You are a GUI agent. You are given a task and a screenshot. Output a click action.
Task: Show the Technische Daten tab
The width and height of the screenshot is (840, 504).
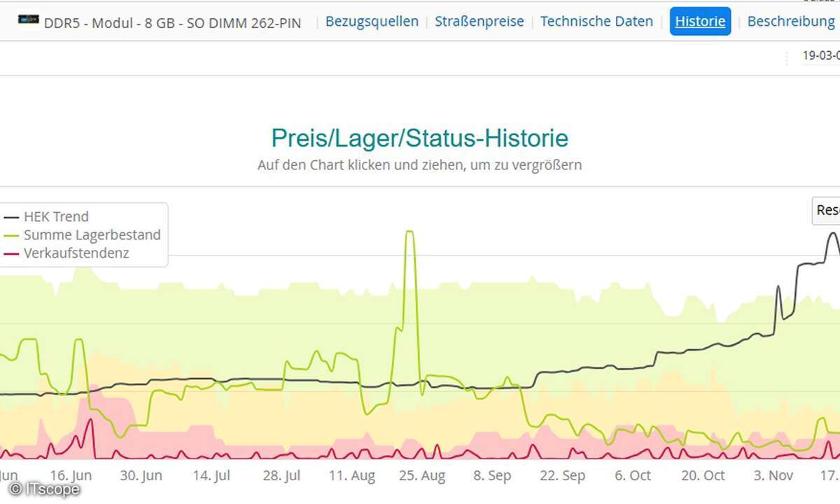point(596,22)
